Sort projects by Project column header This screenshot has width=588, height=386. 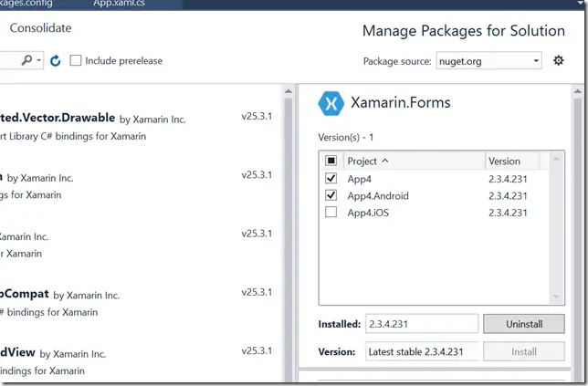pos(414,162)
